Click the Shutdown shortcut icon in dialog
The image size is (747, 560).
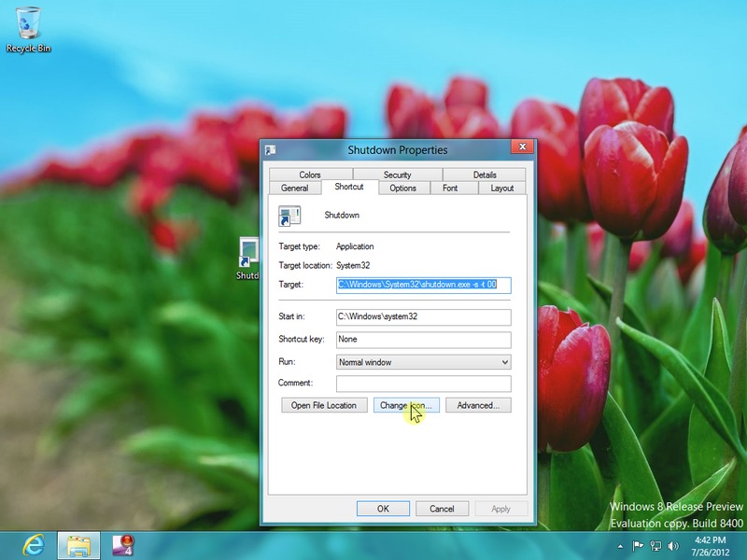[289, 217]
